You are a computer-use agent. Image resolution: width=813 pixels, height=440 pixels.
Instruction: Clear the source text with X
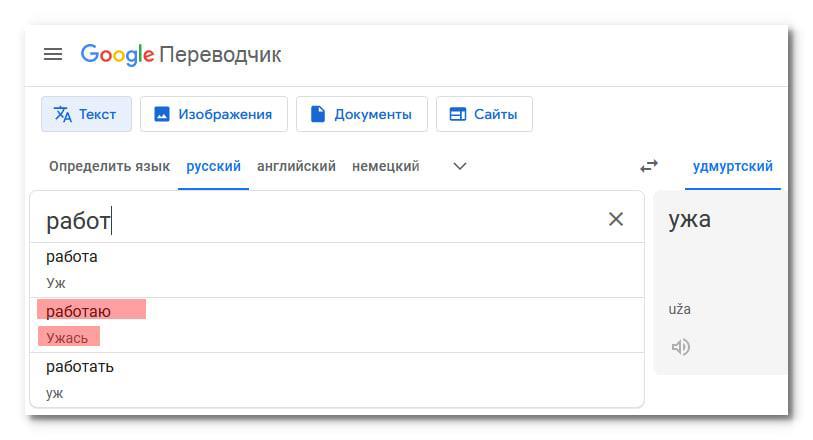(616, 219)
